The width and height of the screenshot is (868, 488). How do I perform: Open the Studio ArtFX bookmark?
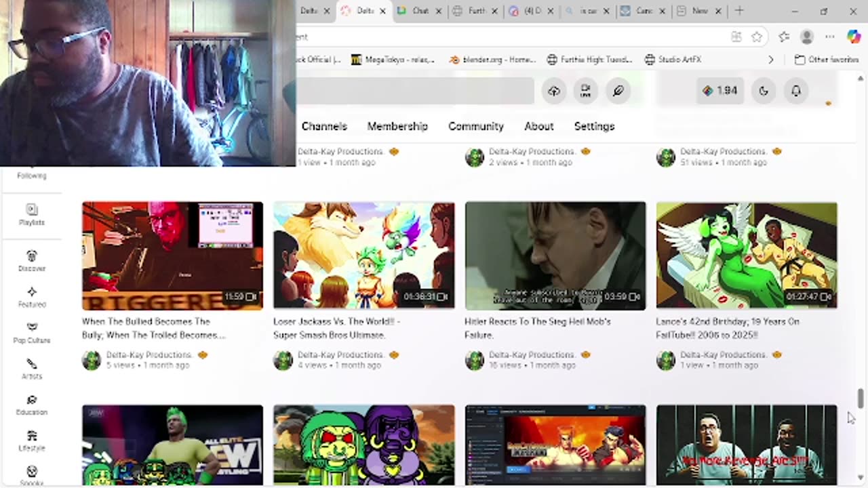(x=672, y=60)
